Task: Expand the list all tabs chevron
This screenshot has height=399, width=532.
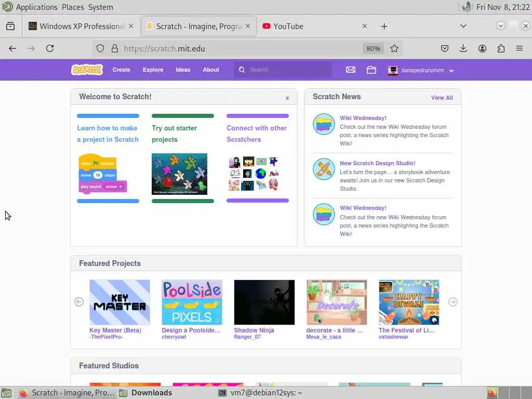Action: coord(463,26)
